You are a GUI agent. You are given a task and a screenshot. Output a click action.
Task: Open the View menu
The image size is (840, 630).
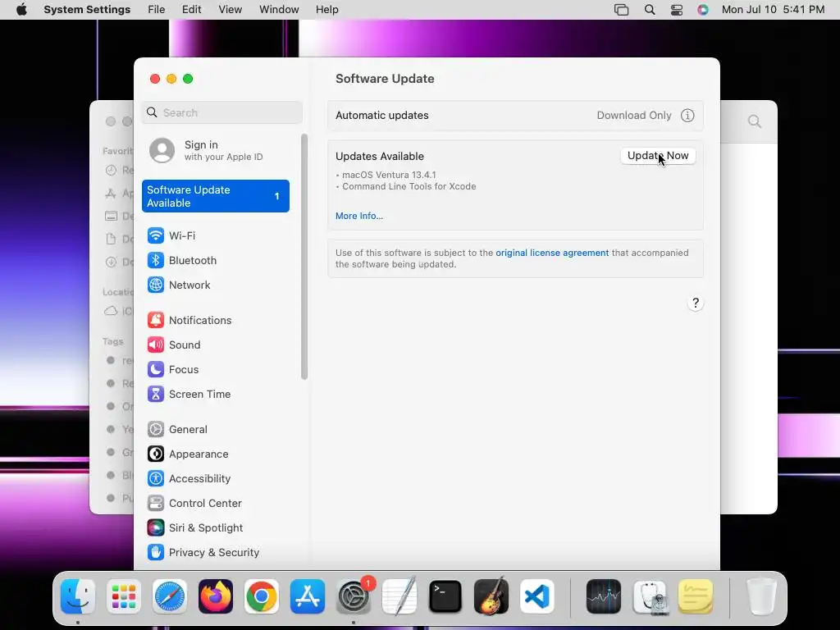click(231, 10)
